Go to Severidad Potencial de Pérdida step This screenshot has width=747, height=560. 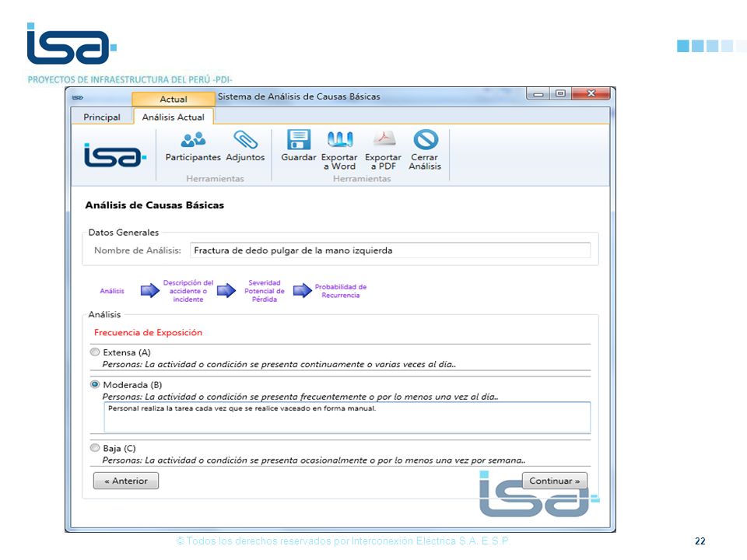coord(265,291)
